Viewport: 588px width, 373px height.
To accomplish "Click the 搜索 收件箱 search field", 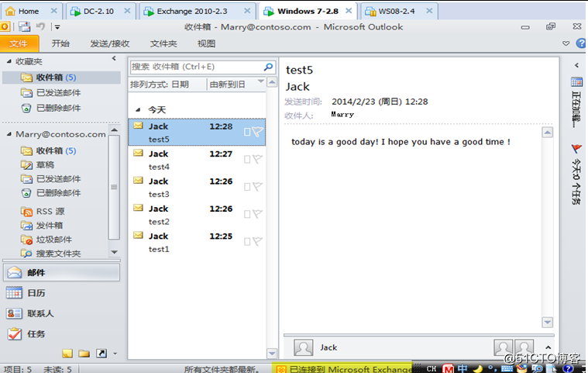I will coord(196,67).
